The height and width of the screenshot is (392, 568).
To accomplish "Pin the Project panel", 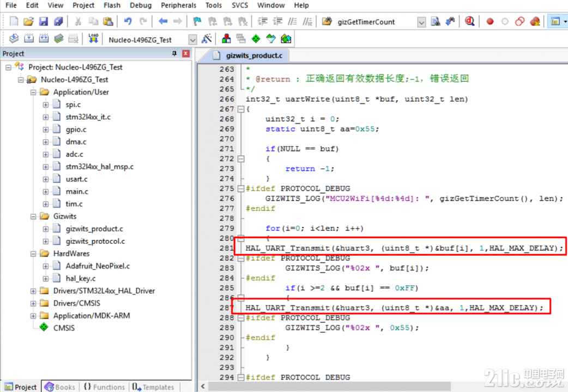I will pos(174,53).
